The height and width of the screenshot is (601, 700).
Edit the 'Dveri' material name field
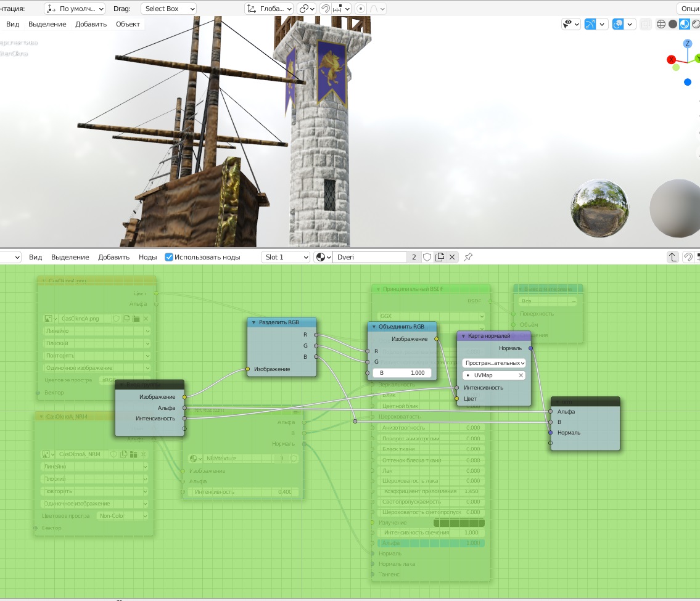[x=369, y=257]
